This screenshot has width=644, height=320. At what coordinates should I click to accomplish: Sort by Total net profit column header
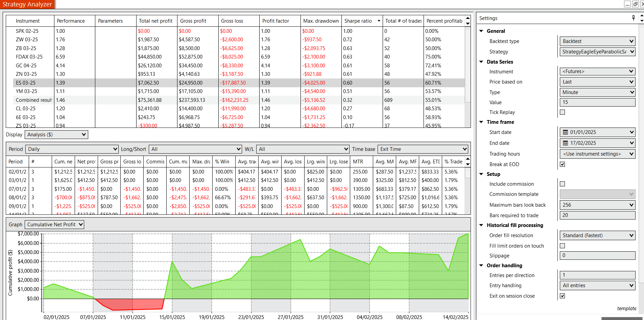[x=156, y=21]
